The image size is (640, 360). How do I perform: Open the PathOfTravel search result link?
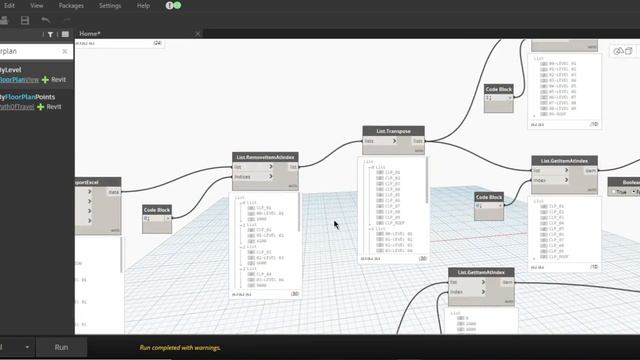17,107
